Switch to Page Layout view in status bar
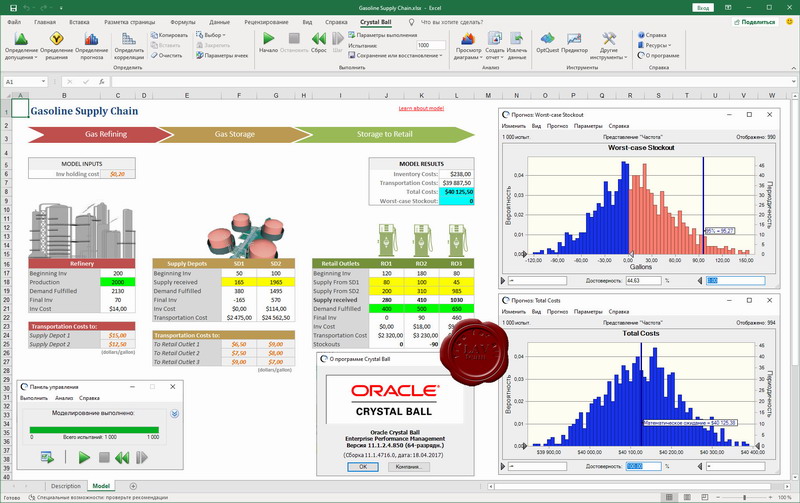The height and width of the screenshot is (503, 800). coord(687,497)
